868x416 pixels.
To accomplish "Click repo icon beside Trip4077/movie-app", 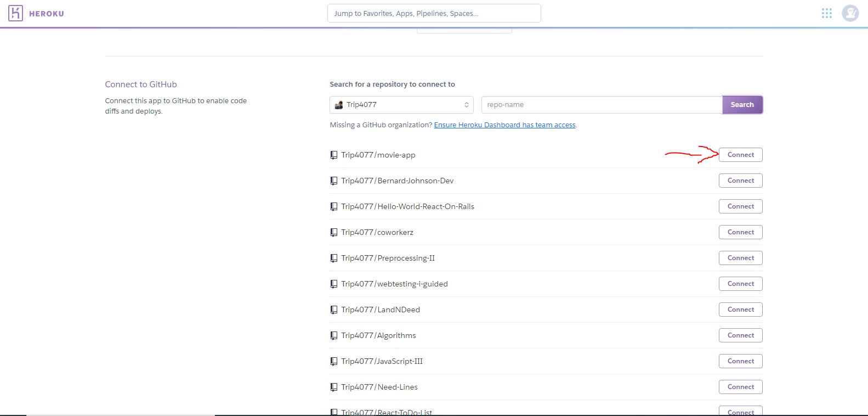I will pyautogui.click(x=333, y=155).
